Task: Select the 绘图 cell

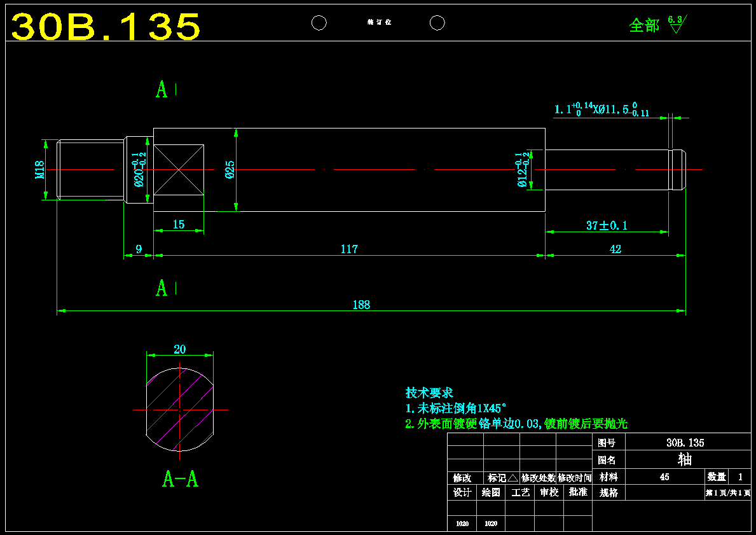Action: coord(491,492)
